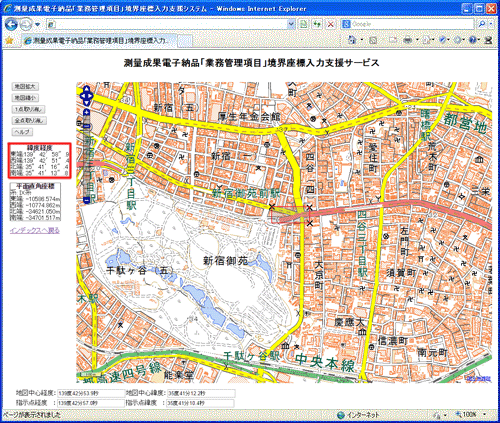
Task: Click the 地図中心経度 field
Action: pos(91,393)
